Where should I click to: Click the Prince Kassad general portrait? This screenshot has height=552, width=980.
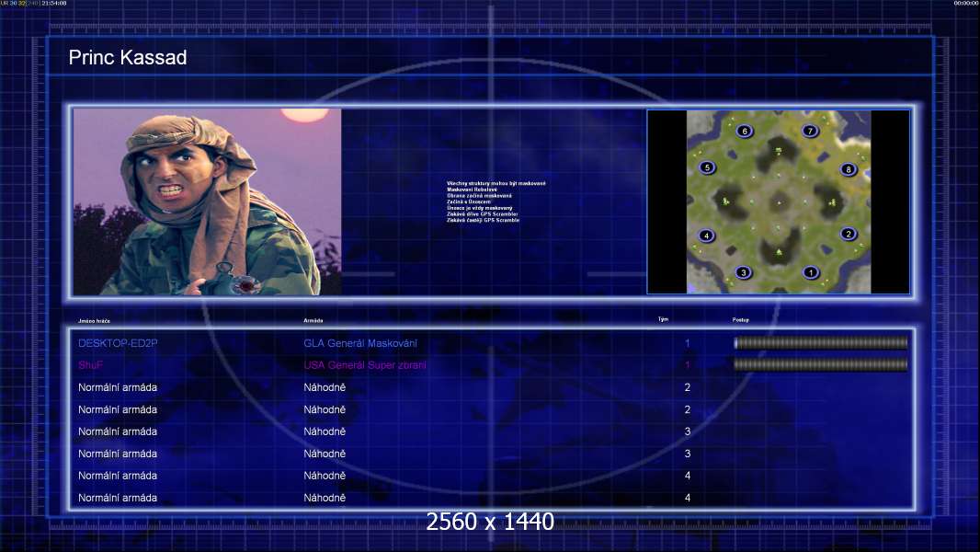click(208, 201)
